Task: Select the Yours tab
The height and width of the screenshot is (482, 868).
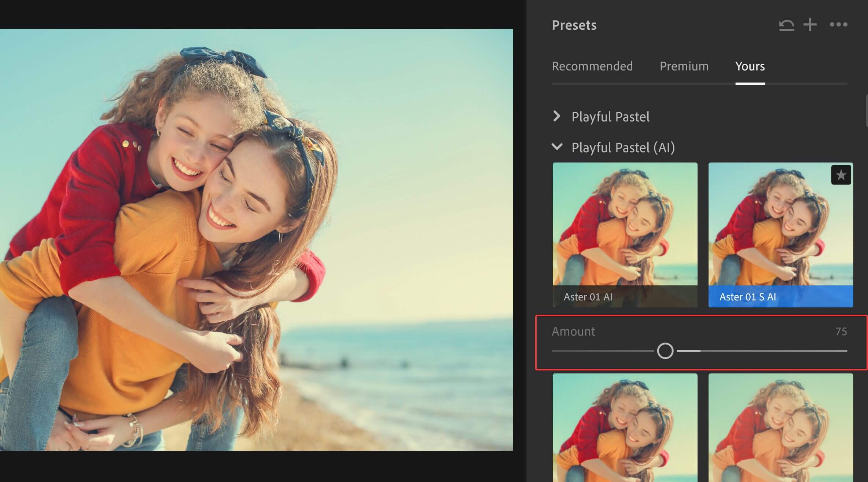Action: [750, 66]
